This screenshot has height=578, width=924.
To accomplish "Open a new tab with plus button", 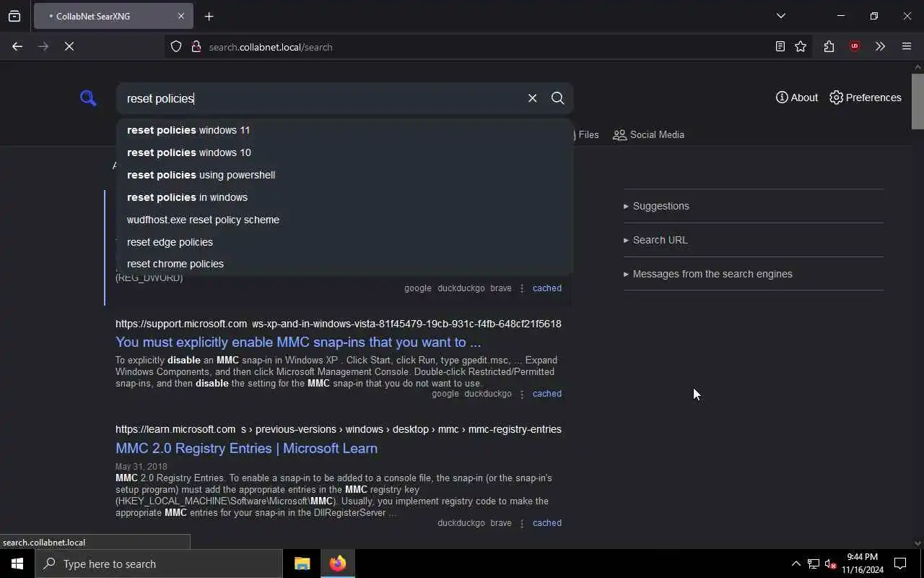I will 209,16.
